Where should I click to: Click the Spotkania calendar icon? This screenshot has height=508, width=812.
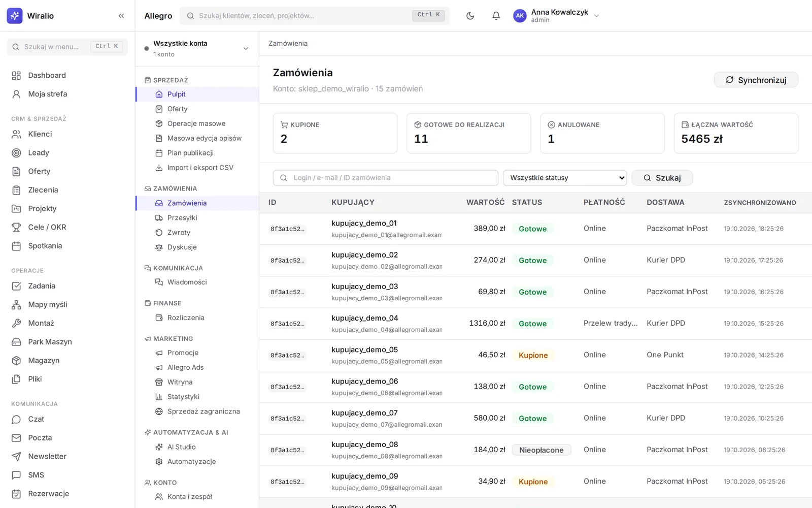pyautogui.click(x=16, y=246)
